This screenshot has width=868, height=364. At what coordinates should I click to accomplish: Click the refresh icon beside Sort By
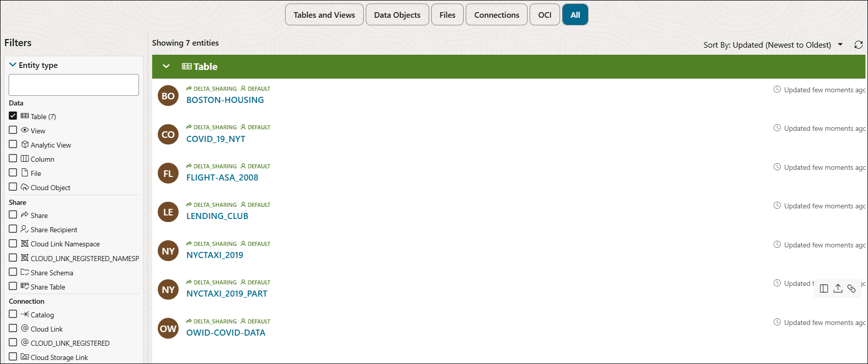(858, 45)
